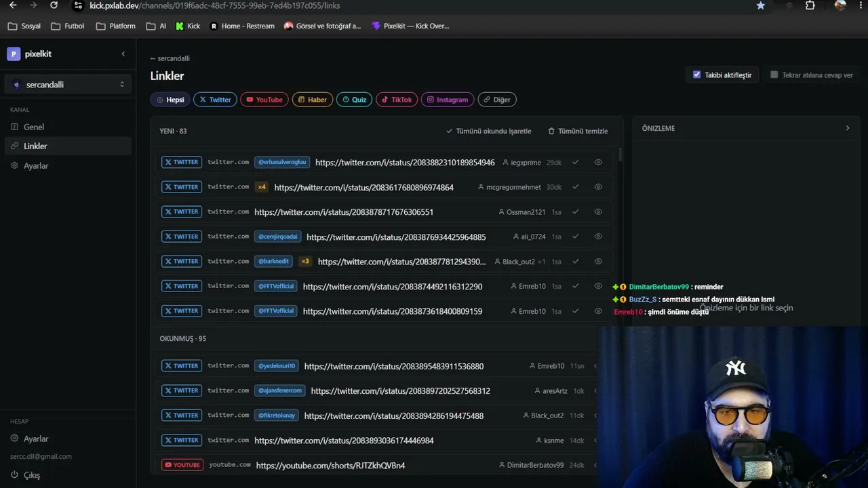Switch to the Diğer filter
The image size is (868, 488).
[497, 100]
